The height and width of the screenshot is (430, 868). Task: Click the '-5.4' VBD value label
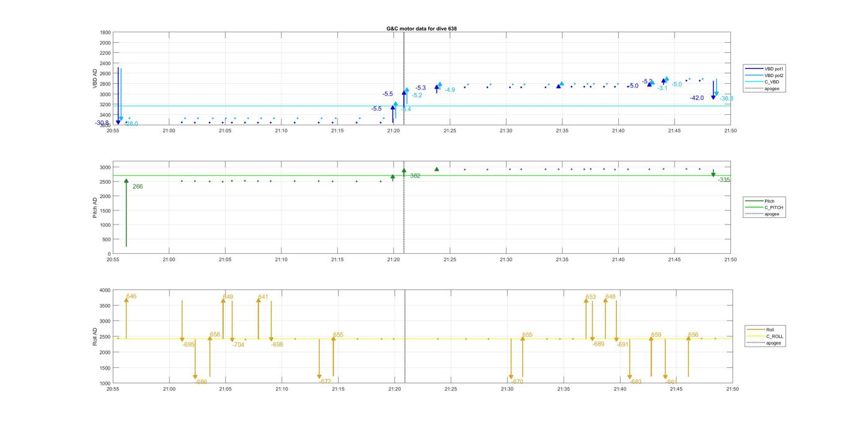tap(405, 109)
